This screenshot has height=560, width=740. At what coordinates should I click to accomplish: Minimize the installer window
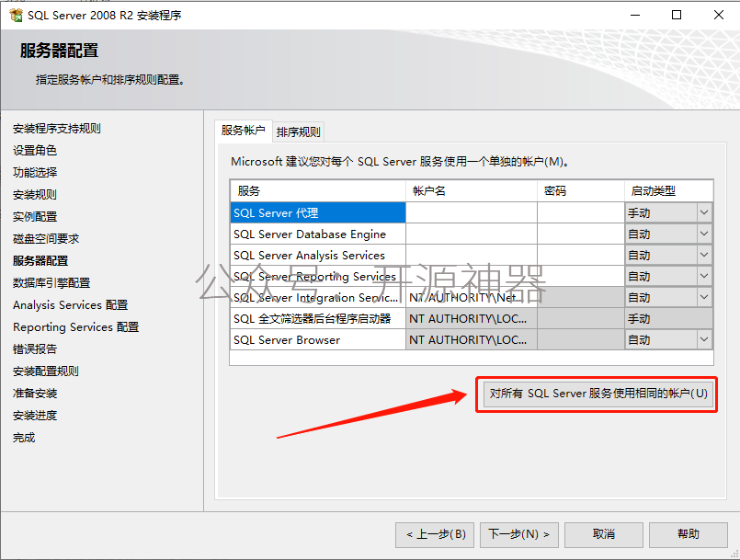point(635,15)
